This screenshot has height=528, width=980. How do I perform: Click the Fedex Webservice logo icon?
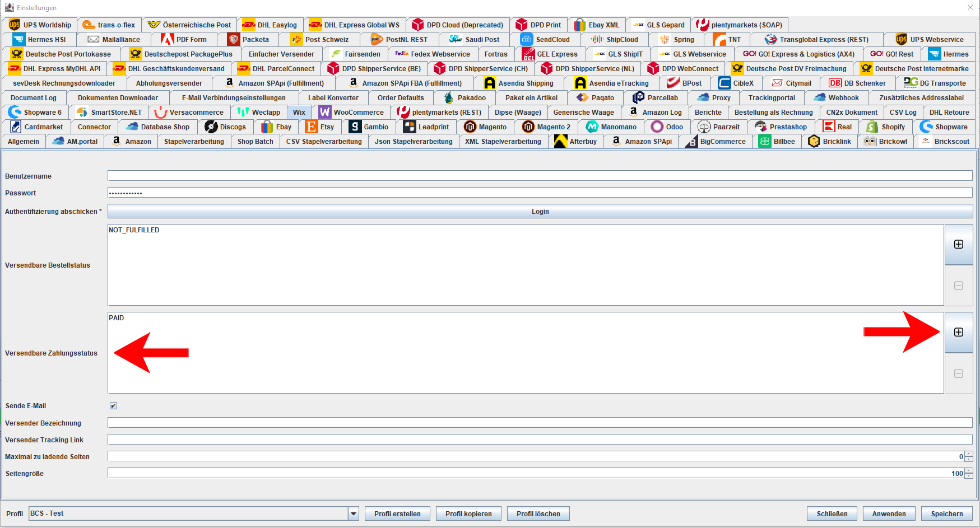402,54
